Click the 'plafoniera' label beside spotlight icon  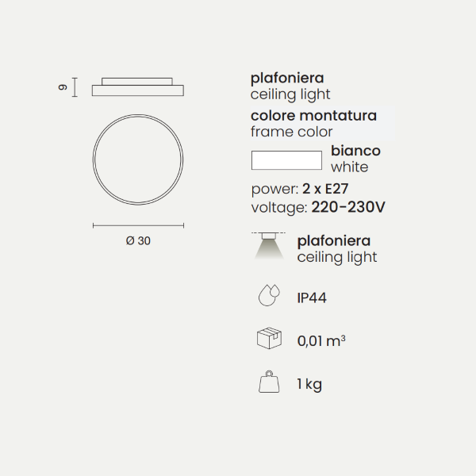(x=334, y=240)
